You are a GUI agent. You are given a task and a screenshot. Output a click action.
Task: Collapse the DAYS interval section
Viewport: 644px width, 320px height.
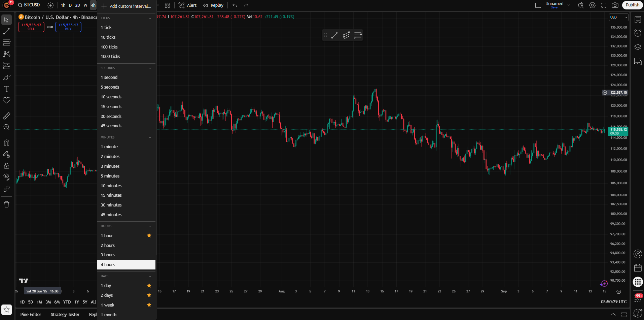[150, 276]
